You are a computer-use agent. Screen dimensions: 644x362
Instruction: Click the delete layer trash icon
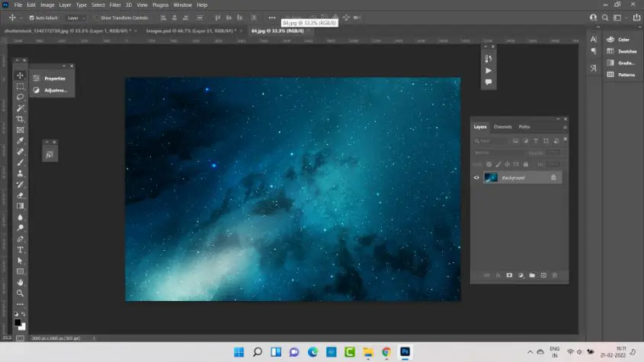tap(555, 275)
